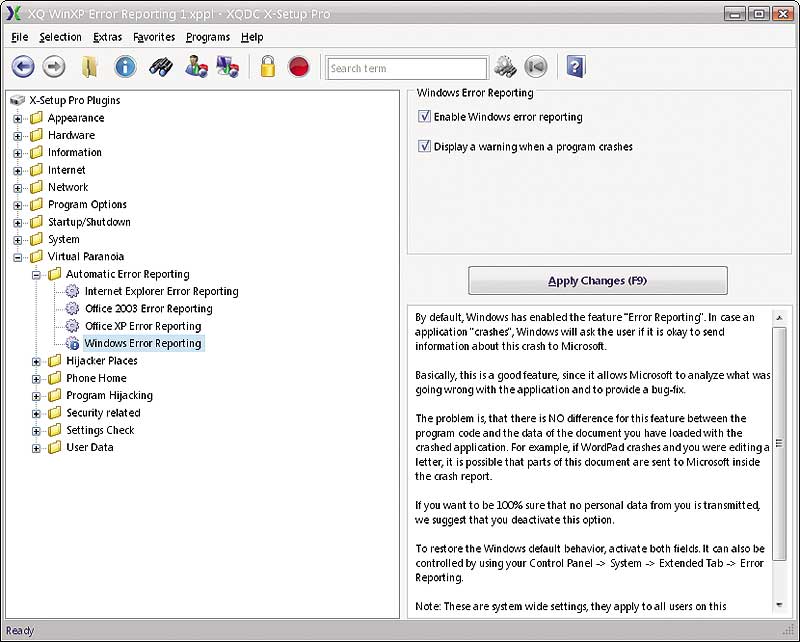800x642 pixels.
Task: Open the File menu
Action: [19, 37]
